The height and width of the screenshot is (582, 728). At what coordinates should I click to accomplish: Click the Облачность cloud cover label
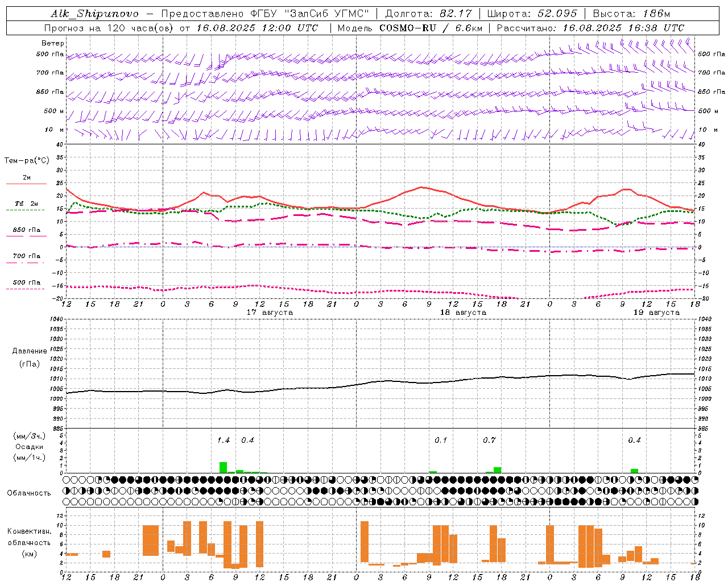[x=29, y=493]
